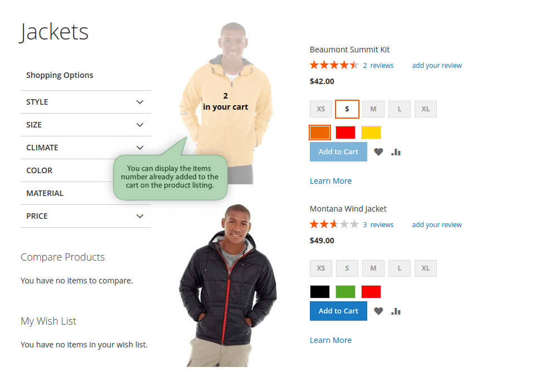Pick green color swatch for Montana Wind Jacket
This screenshot has height=392, width=535.
[x=346, y=292]
